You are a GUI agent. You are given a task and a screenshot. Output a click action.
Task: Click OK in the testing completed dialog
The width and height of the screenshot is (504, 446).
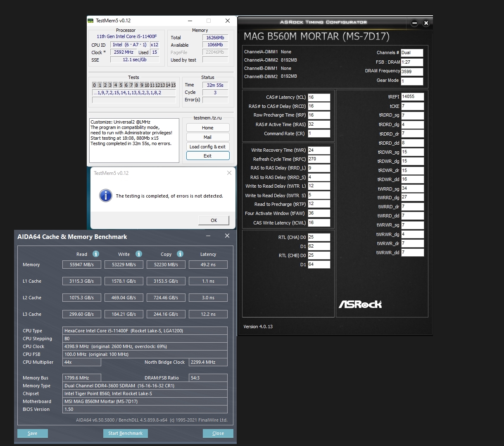pos(214,220)
